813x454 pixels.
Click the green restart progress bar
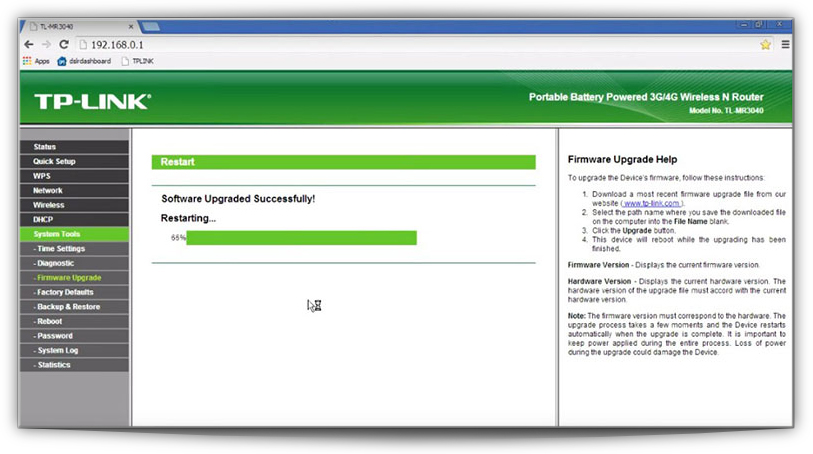tap(301, 238)
